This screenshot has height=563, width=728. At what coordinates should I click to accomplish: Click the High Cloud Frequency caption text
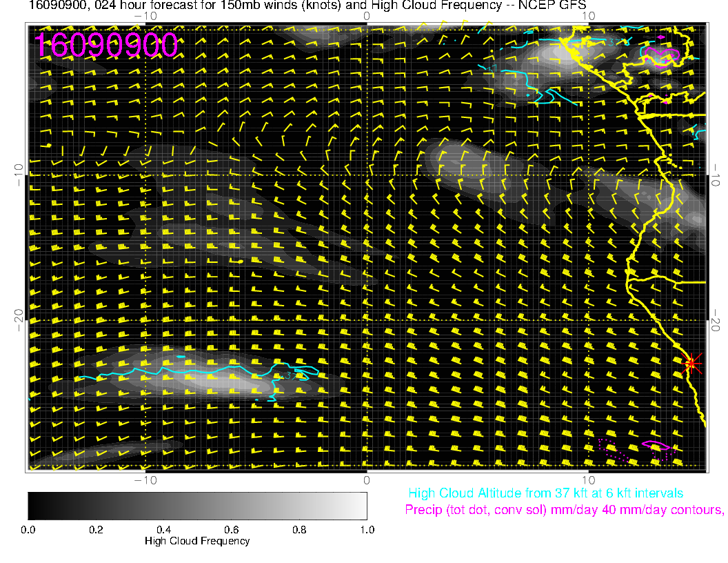click(197, 542)
